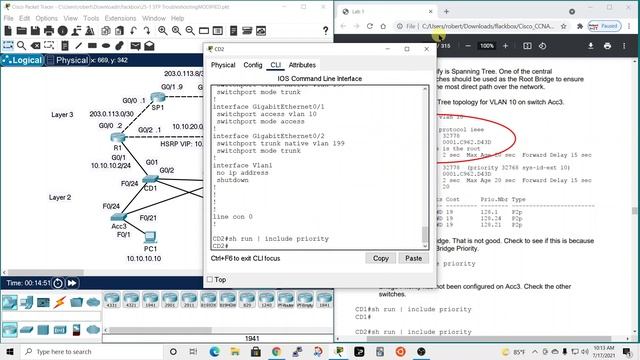Select the Place Note tool

pyautogui.click(x=64, y=45)
